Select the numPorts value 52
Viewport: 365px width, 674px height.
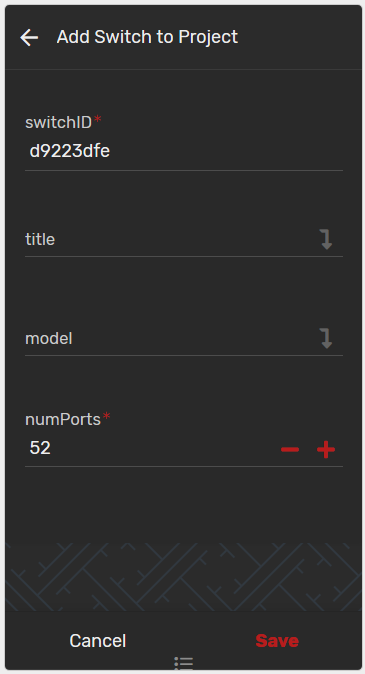[40, 448]
